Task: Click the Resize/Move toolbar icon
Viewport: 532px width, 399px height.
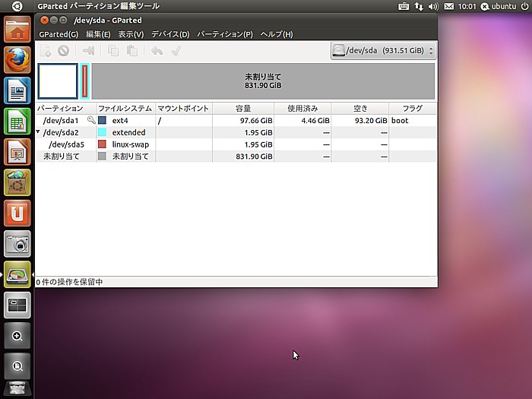Action: 89,51
